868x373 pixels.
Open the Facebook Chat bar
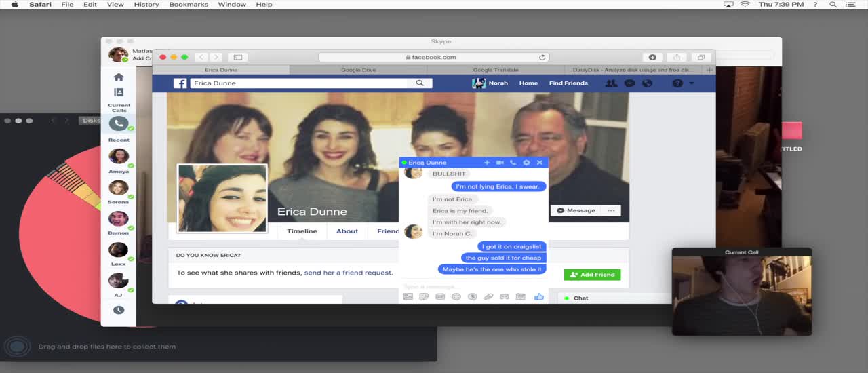(x=614, y=298)
